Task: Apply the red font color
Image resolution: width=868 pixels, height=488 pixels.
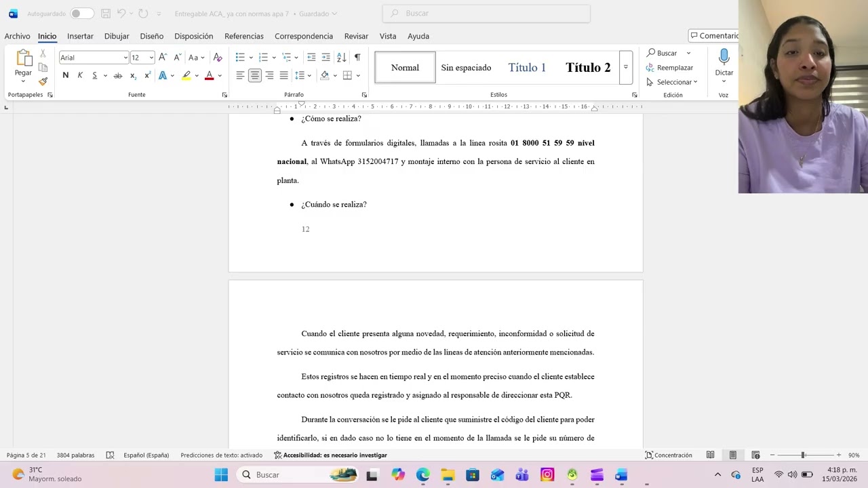Action: 209,75
